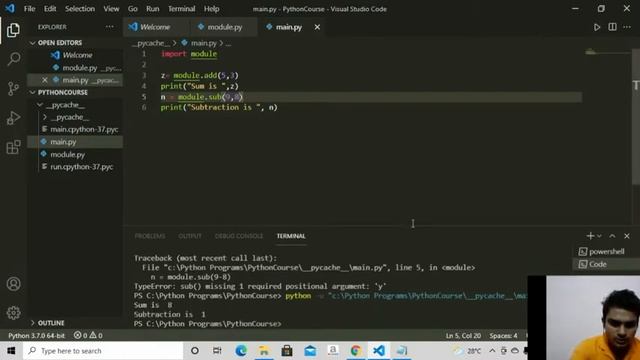The image size is (640, 360).
Task: Open the Search view in activity bar
Action: (x=13, y=59)
